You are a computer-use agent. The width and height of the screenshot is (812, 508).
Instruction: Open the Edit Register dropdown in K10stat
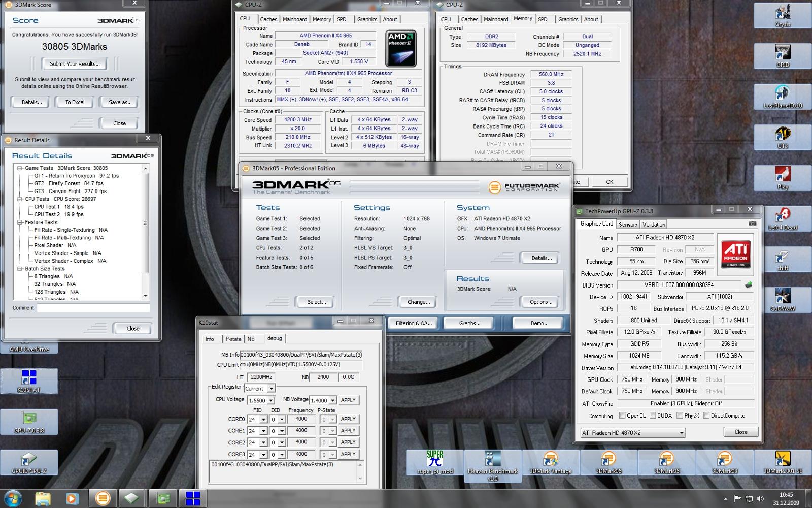tap(259, 389)
